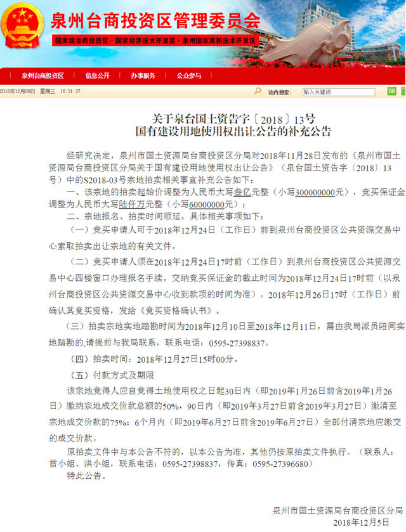The height and width of the screenshot is (532, 406).
Task: Open 办事服务 menu item
Action: (143, 75)
